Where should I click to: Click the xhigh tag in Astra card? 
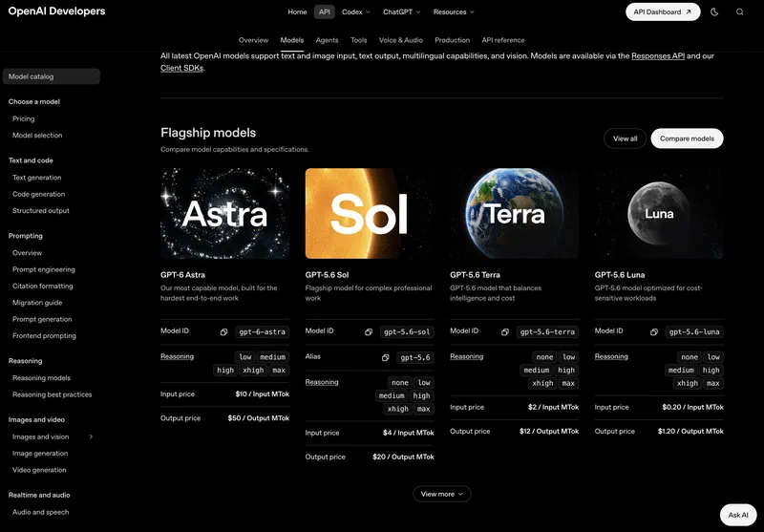tap(253, 371)
